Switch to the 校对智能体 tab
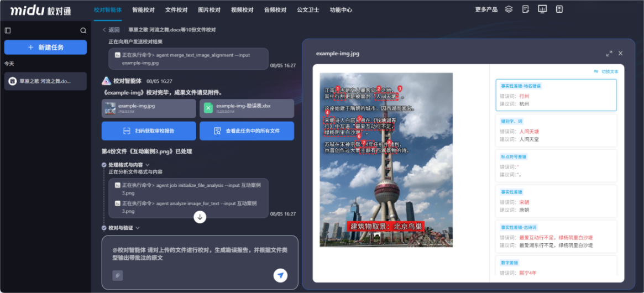Viewport: 644px width, 293px height. click(x=108, y=10)
